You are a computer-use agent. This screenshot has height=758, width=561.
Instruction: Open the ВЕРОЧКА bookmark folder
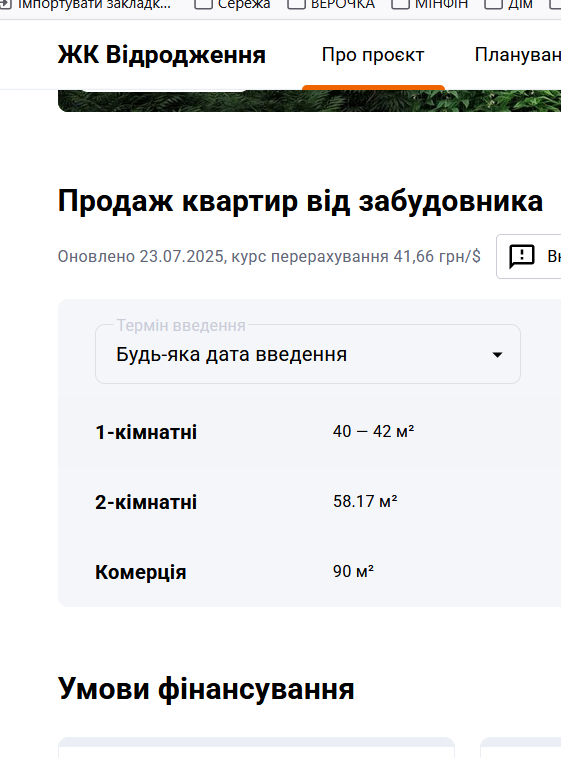(331, 4)
